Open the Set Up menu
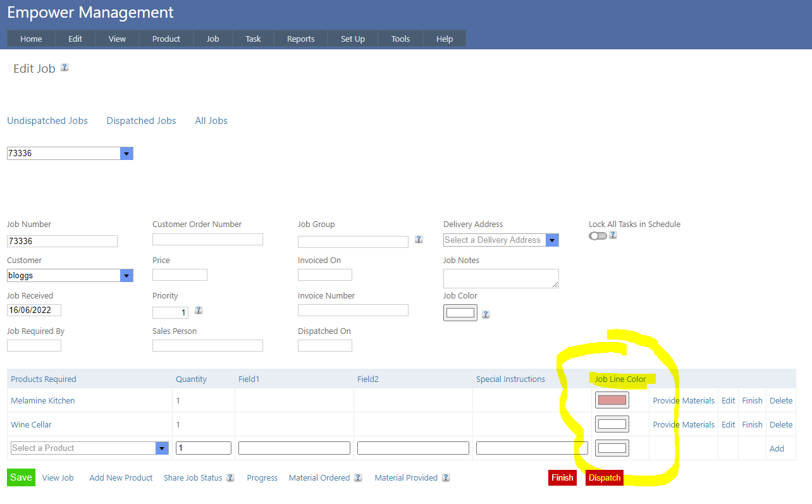The width and height of the screenshot is (812, 504). pyautogui.click(x=352, y=39)
